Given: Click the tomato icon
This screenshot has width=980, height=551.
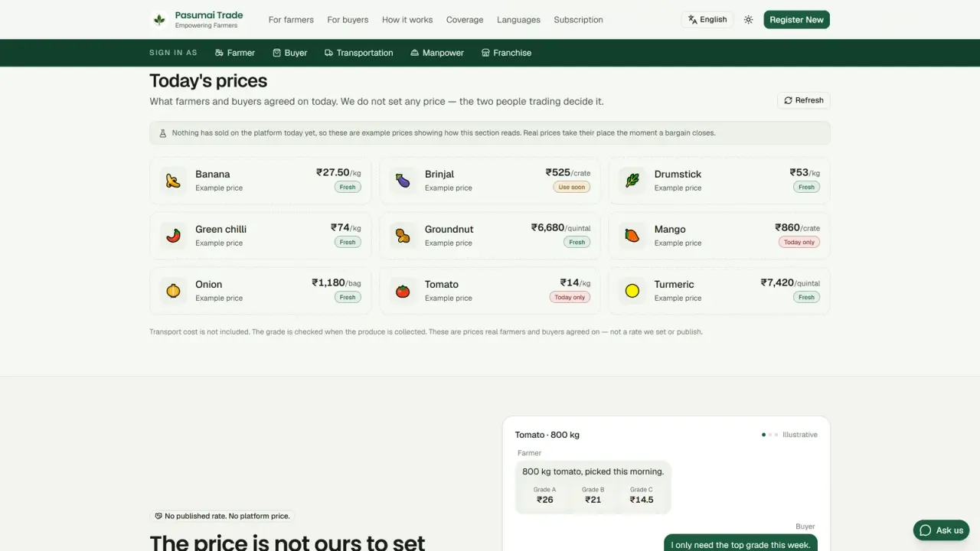Looking at the screenshot, I should 403,291.
